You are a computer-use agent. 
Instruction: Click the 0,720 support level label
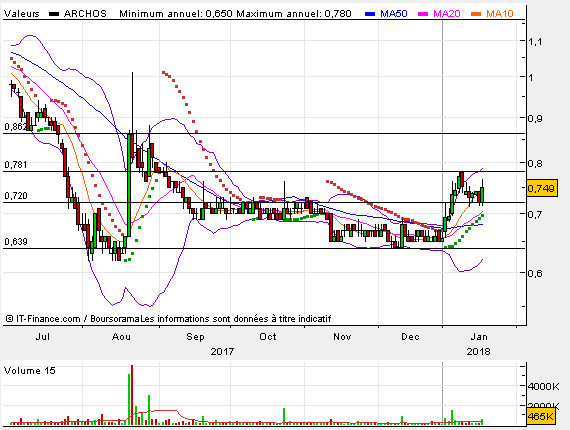(16, 196)
